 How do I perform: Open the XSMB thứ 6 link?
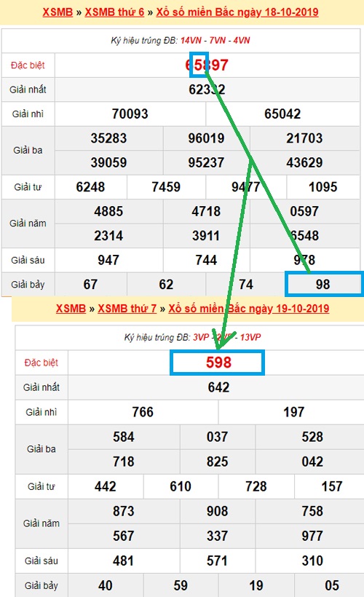pyautogui.click(x=114, y=12)
